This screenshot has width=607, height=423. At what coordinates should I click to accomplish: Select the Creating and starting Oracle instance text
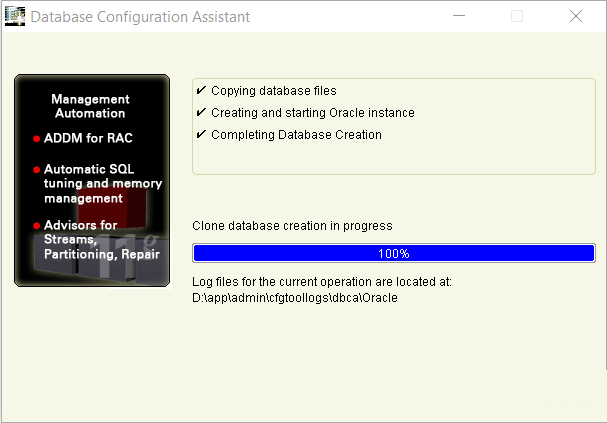tap(312, 113)
